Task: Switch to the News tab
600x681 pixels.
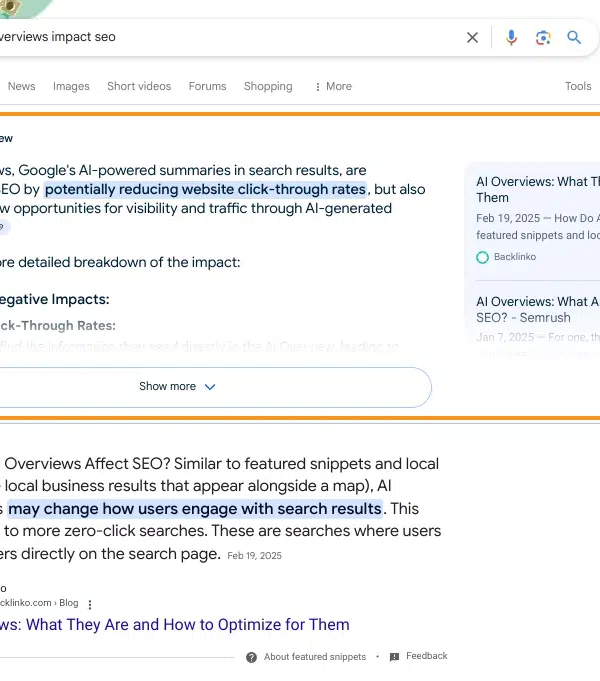Action: tap(21, 86)
